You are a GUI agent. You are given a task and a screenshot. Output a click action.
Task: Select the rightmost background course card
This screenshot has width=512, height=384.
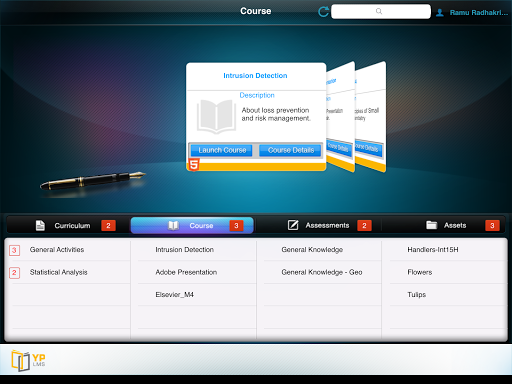pos(371,117)
